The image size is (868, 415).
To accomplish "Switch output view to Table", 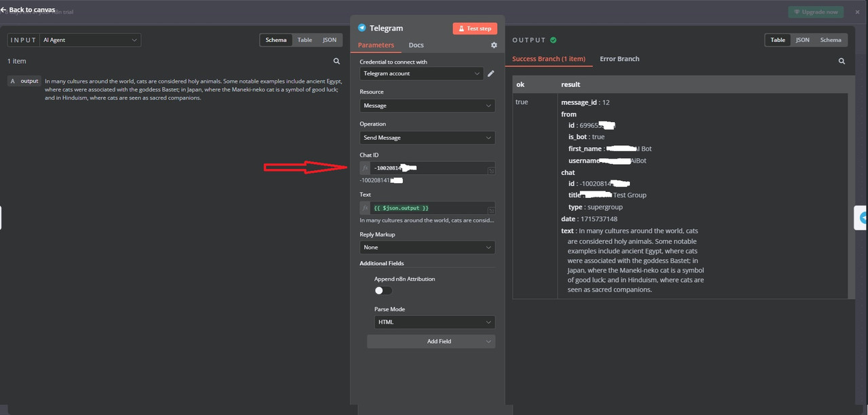I will (x=778, y=40).
